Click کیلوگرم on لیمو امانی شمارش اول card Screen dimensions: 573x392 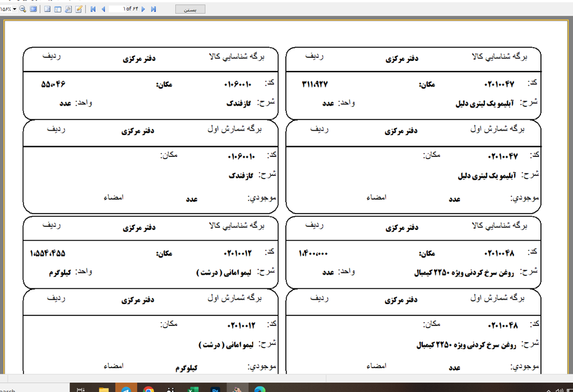tap(187, 368)
